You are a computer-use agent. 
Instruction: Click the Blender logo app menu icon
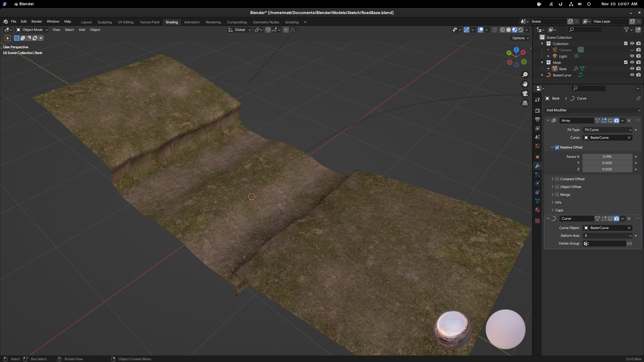point(6,22)
